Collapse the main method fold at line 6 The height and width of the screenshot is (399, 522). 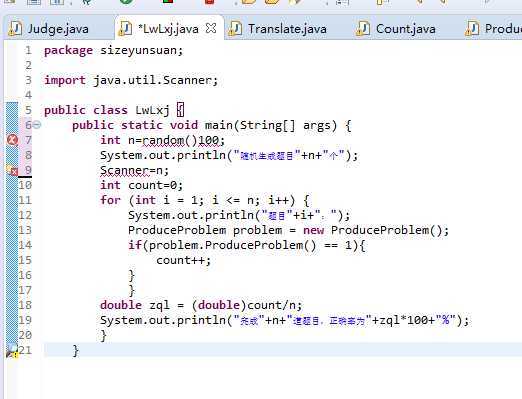coord(37,125)
